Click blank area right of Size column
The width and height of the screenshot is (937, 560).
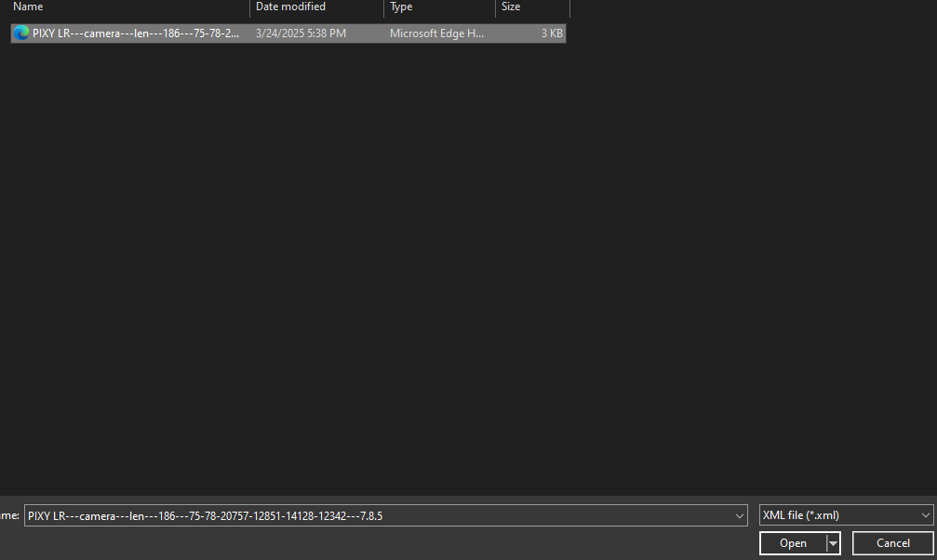click(x=744, y=7)
